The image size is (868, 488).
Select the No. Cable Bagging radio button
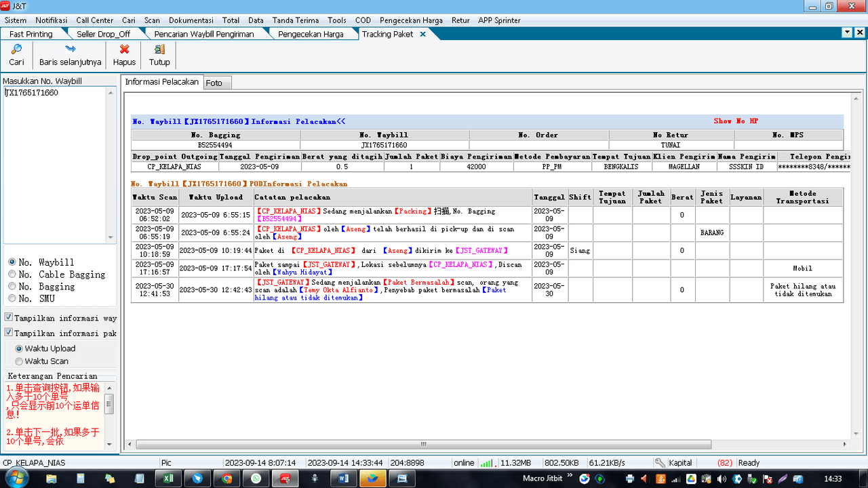12,274
